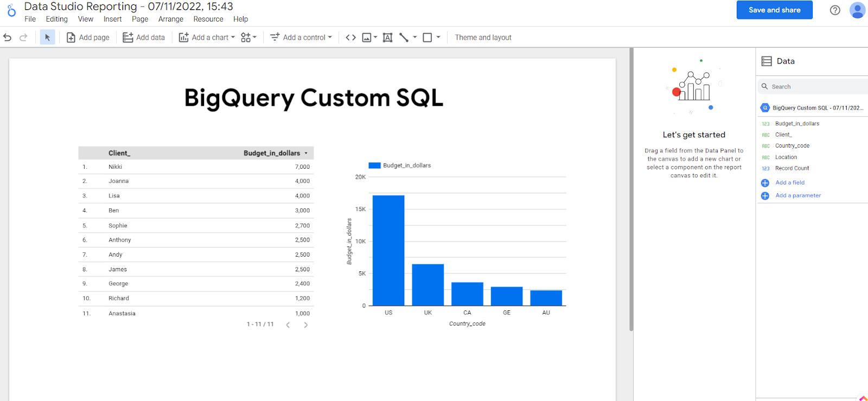The height and width of the screenshot is (401, 868).
Task: Undo the last action
Action: point(8,37)
